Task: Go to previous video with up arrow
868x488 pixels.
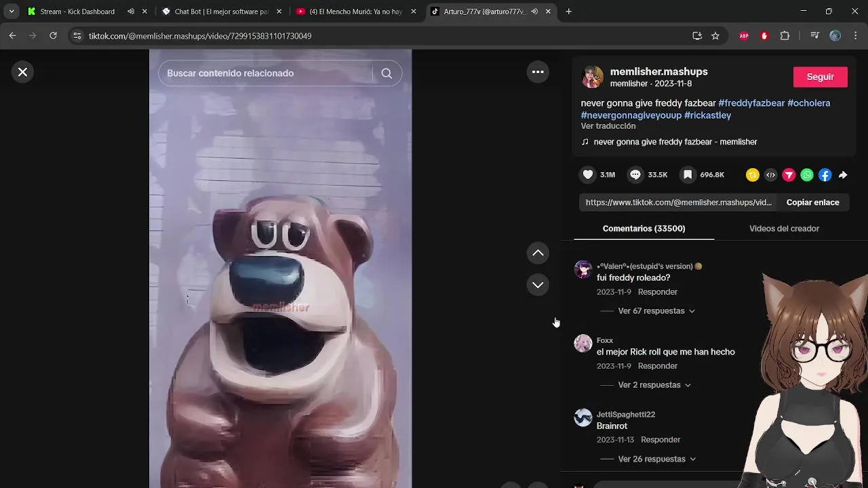Action: click(x=538, y=253)
